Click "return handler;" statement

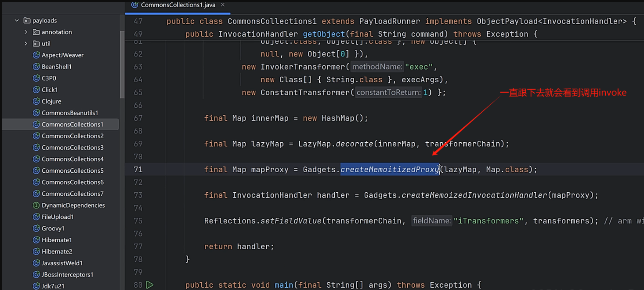[239, 247]
